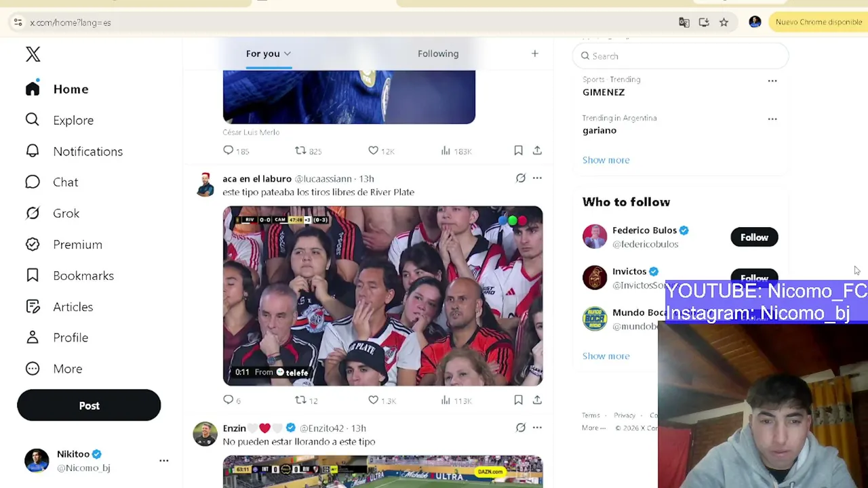Select the For you timeline tab
The width and height of the screenshot is (868, 488).
(x=263, y=54)
